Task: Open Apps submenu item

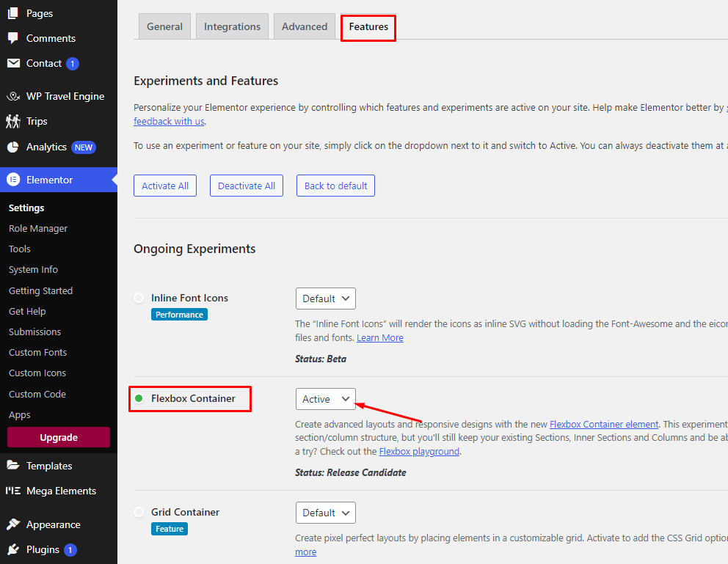Action: click(x=20, y=415)
